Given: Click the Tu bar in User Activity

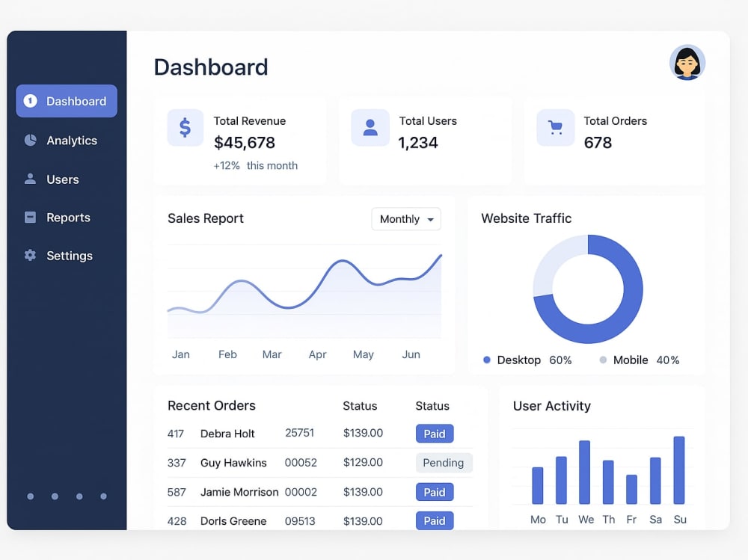Looking at the screenshot, I should point(562,480).
